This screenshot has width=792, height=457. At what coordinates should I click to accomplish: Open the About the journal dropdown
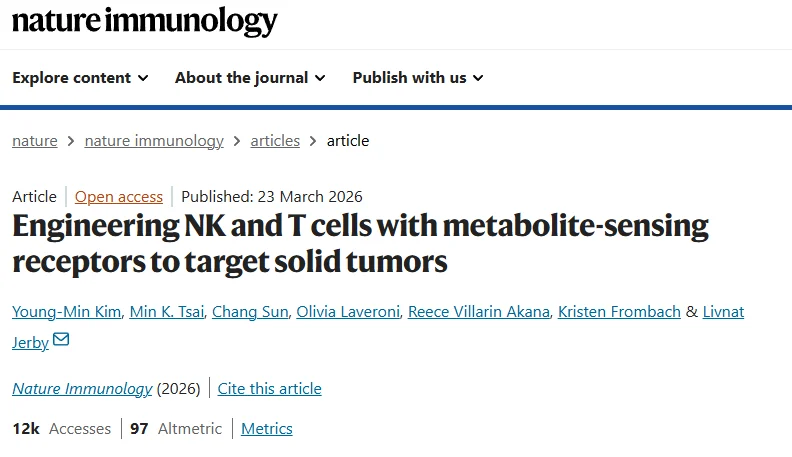[250, 78]
